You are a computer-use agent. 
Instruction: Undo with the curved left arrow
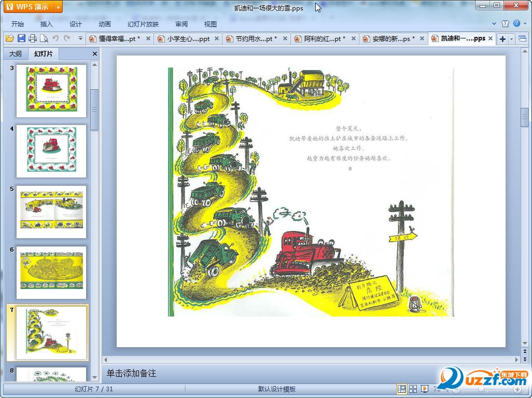pyautogui.click(x=55, y=38)
